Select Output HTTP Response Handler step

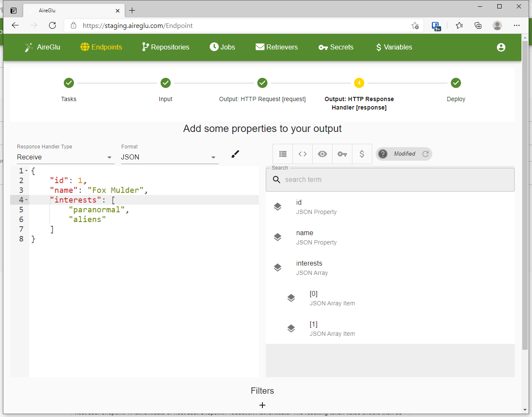359,94
